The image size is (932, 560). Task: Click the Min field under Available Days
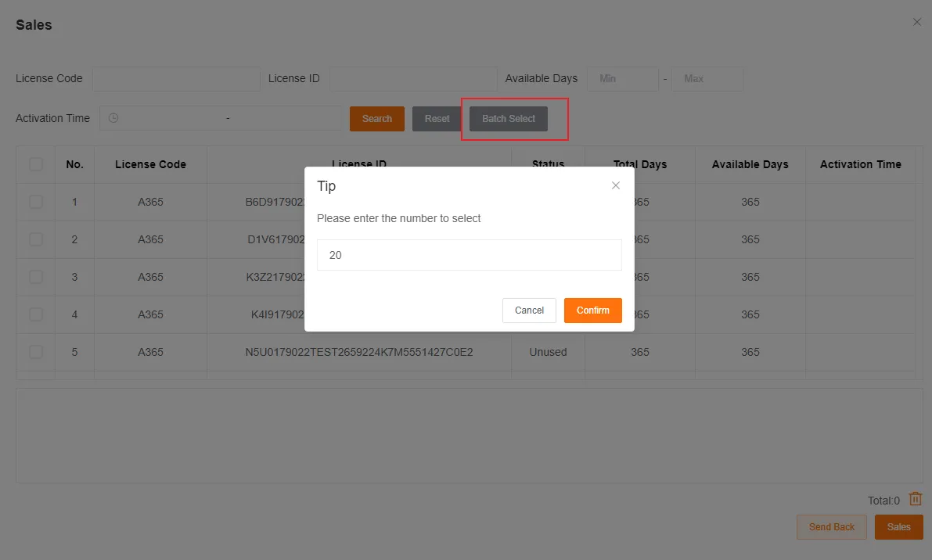click(x=622, y=78)
